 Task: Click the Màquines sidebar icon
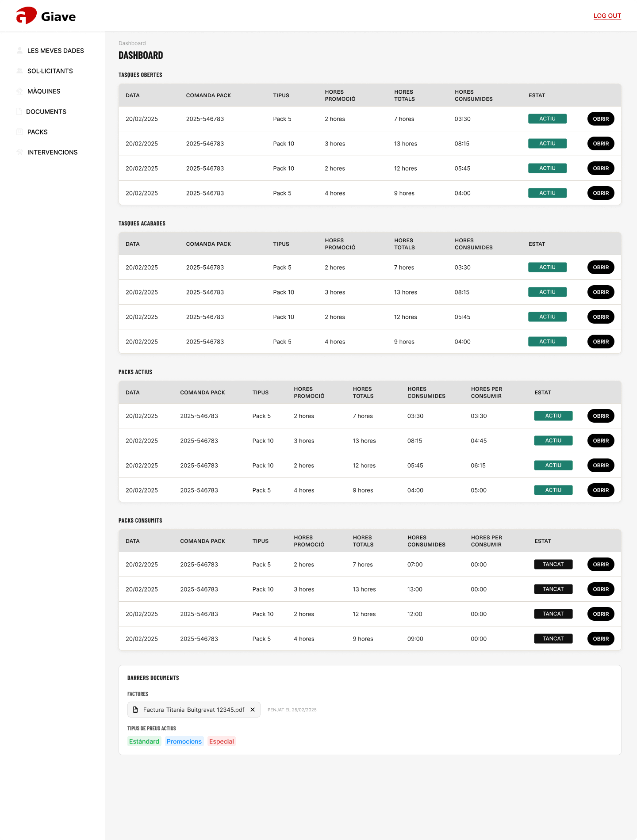pyautogui.click(x=19, y=91)
